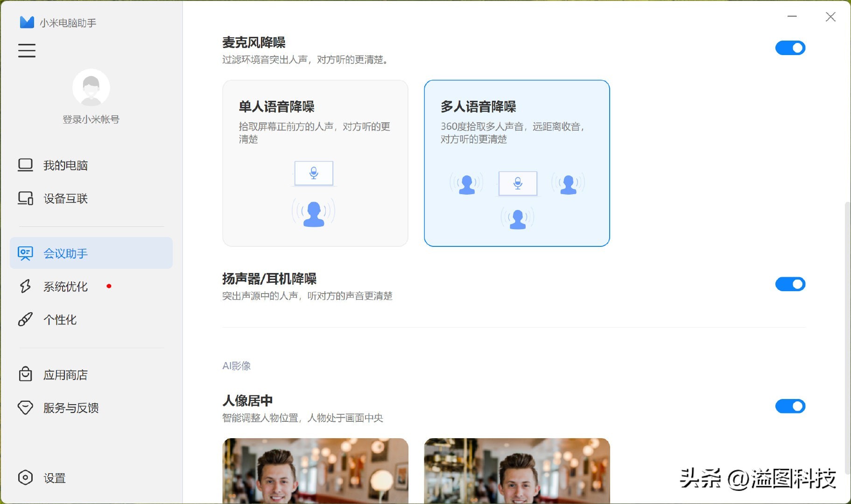Click the left portrait preview thumbnail

click(315, 470)
